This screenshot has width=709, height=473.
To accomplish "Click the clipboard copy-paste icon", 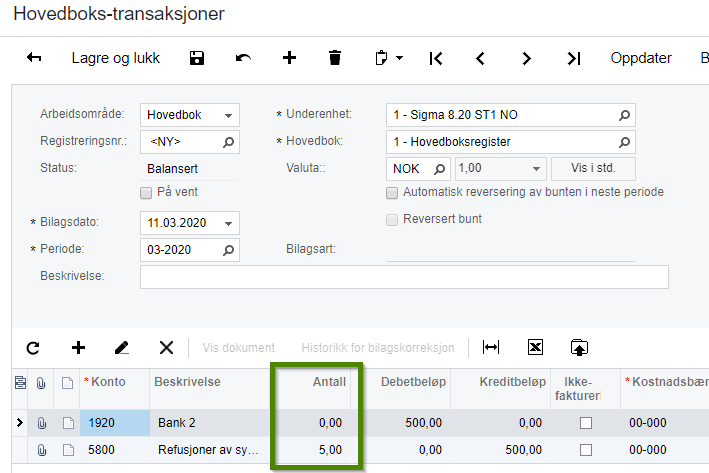I will pyautogui.click(x=381, y=58).
